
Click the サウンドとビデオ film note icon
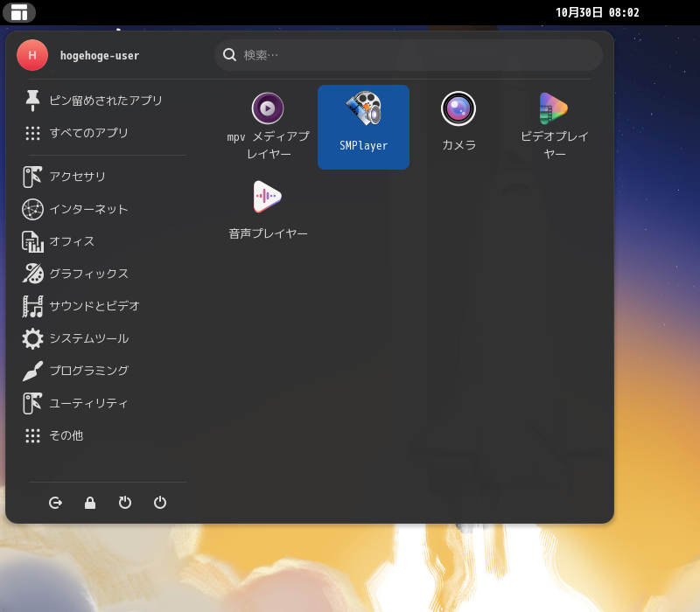pyautogui.click(x=32, y=306)
